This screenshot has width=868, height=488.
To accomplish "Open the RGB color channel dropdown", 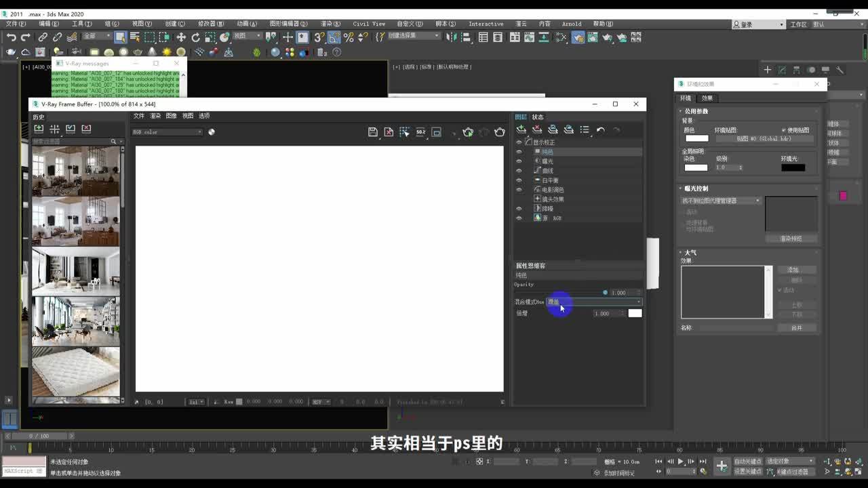I will (167, 132).
